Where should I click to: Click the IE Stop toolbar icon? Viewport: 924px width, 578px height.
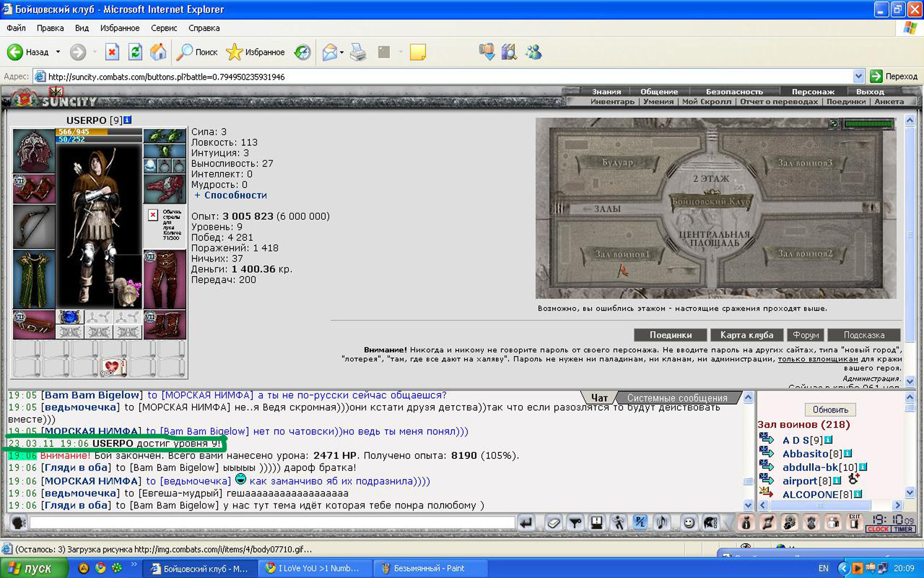pos(112,52)
